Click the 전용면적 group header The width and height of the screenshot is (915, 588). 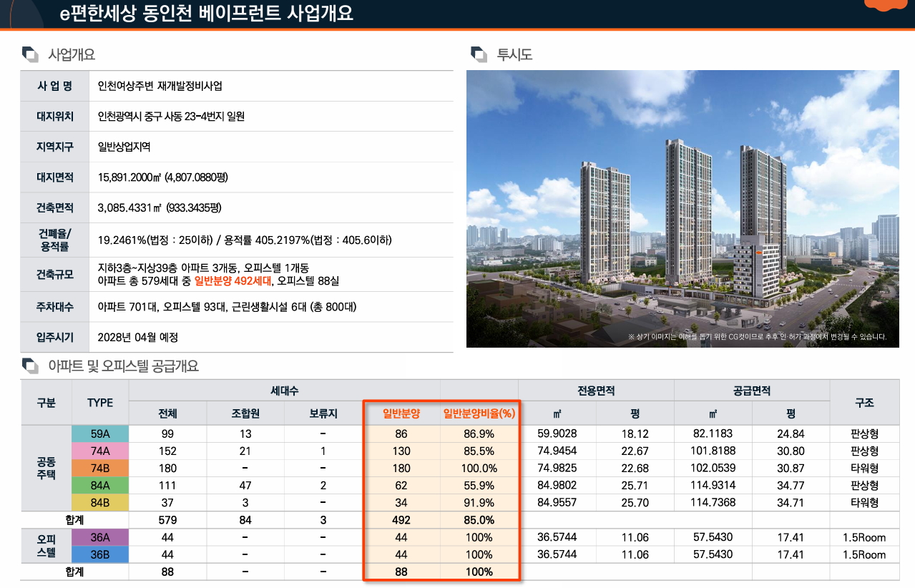596,391
